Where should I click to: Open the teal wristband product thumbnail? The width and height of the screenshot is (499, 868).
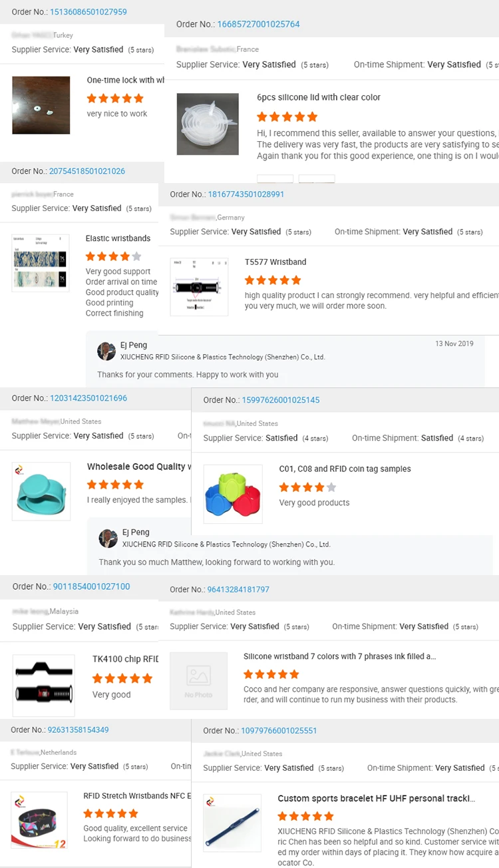[41, 491]
